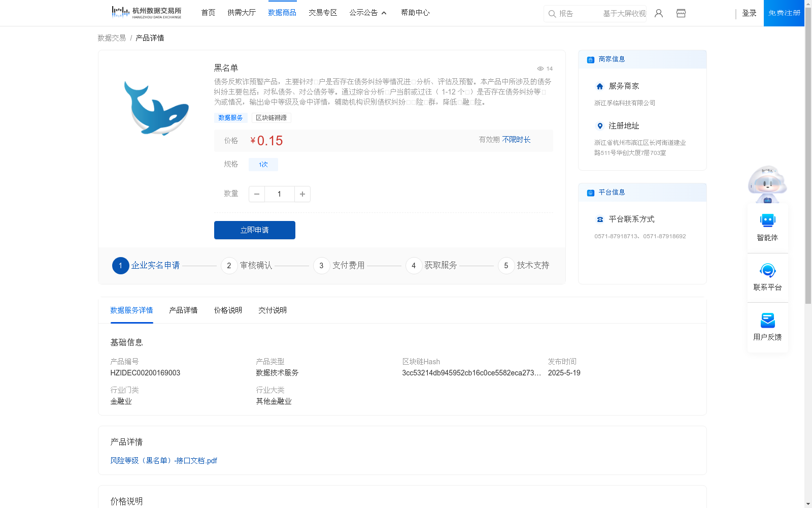Open 数据商品 navigation item
This screenshot has height=508, width=812.
point(282,13)
